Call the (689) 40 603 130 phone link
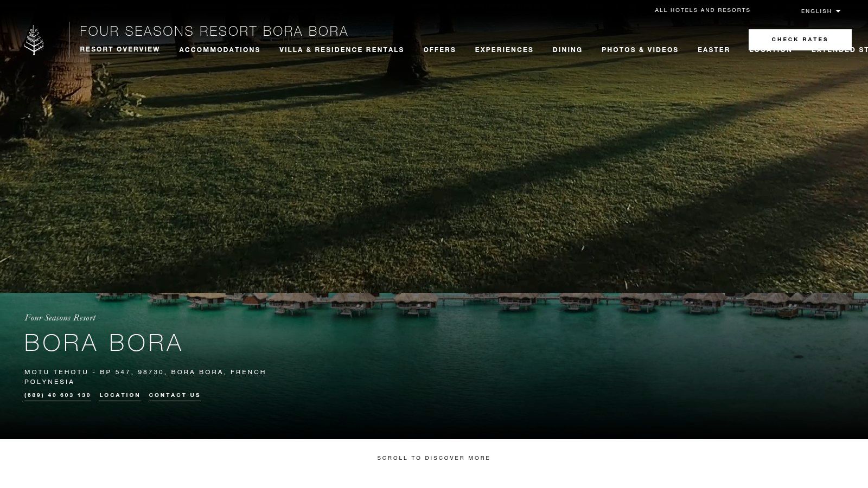This screenshot has width=868, height=488. point(58,395)
